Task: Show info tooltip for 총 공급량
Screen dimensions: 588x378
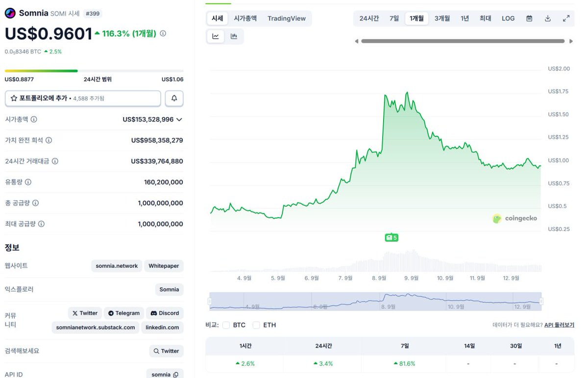Action: [35, 203]
